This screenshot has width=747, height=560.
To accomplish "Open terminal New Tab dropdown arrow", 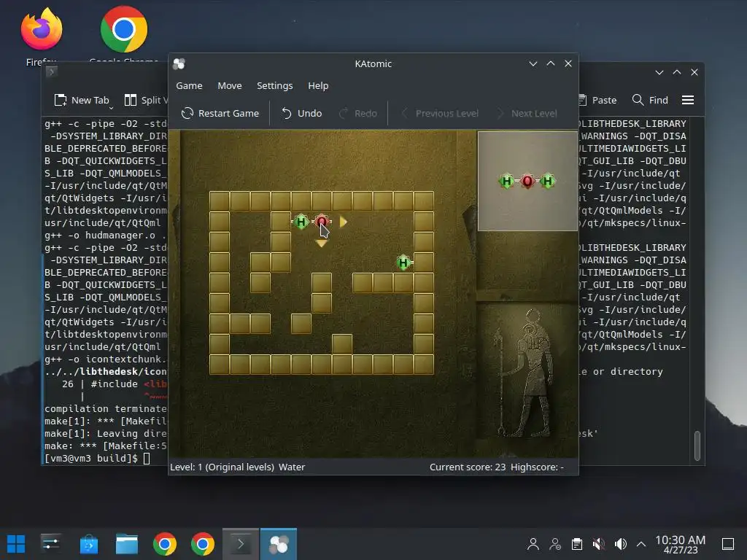I will [111, 109].
